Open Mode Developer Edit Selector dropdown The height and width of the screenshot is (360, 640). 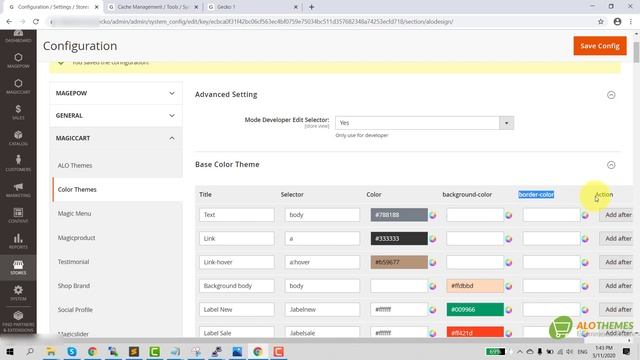tap(424, 123)
